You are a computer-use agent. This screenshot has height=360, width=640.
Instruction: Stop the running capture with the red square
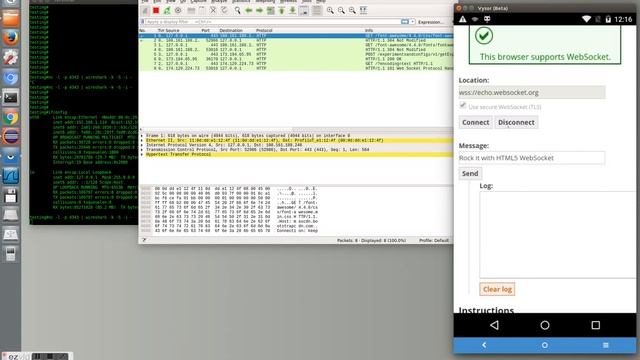(x=156, y=11)
